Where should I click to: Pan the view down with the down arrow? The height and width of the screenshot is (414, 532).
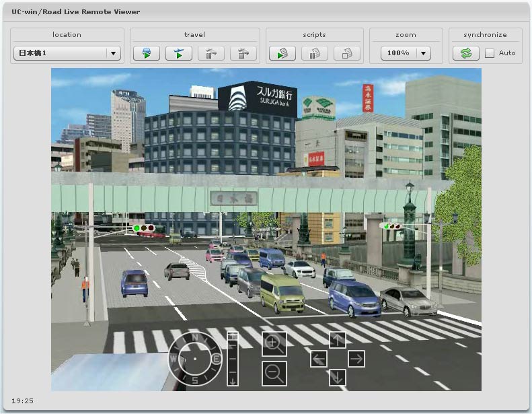click(338, 378)
